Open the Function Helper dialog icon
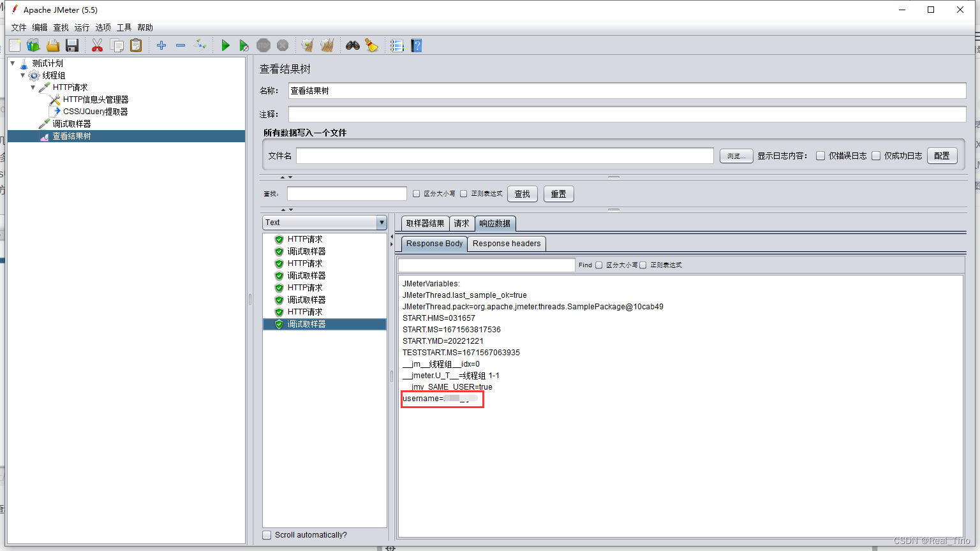The height and width of the screenshot is (551, 980). coord(397,45)
